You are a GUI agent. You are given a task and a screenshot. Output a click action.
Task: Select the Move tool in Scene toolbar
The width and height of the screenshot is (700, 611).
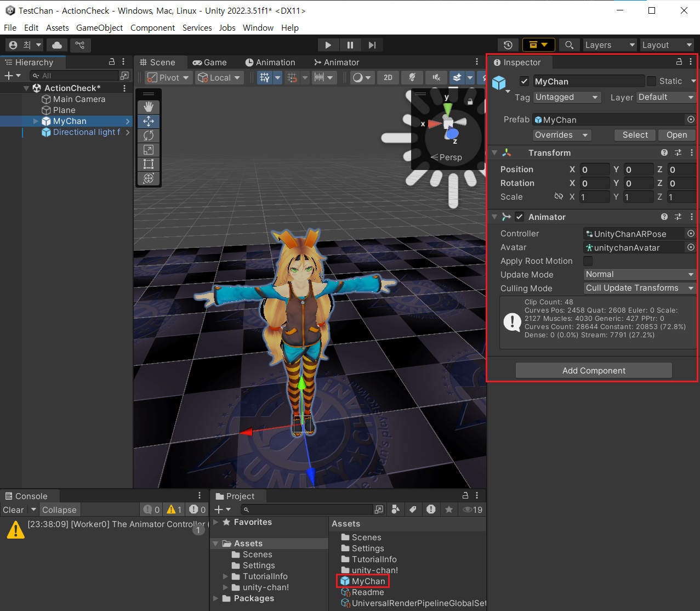(148, 121)
